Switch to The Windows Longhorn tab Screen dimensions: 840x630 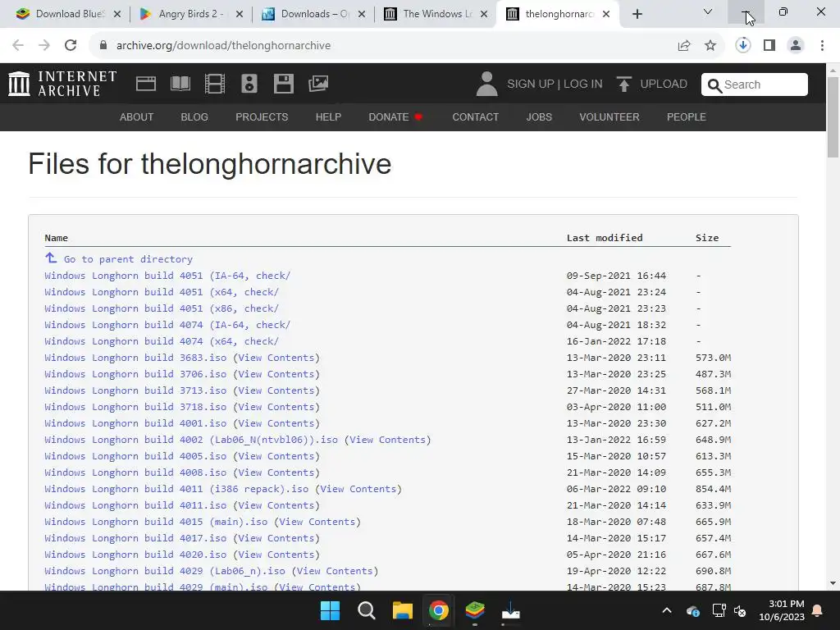coord(435,14)
